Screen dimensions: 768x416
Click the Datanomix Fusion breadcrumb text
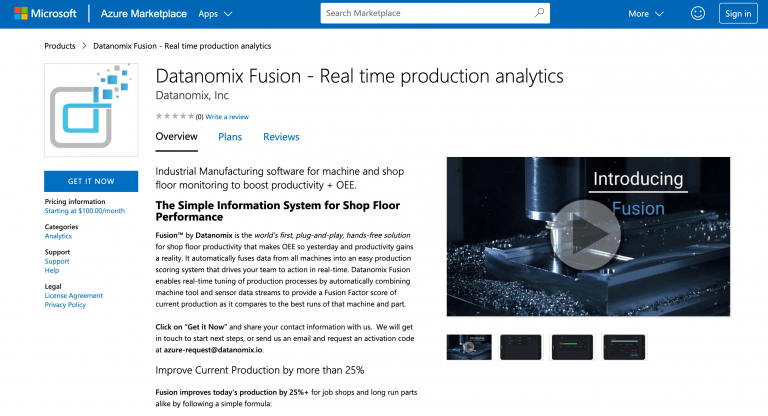[x=182, y=46]
